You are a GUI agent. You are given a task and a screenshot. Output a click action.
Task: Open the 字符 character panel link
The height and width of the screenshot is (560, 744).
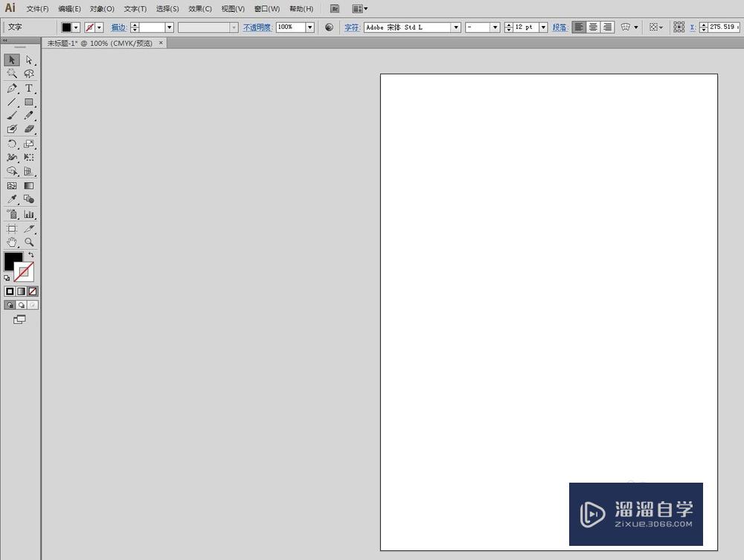click(352, 28)
